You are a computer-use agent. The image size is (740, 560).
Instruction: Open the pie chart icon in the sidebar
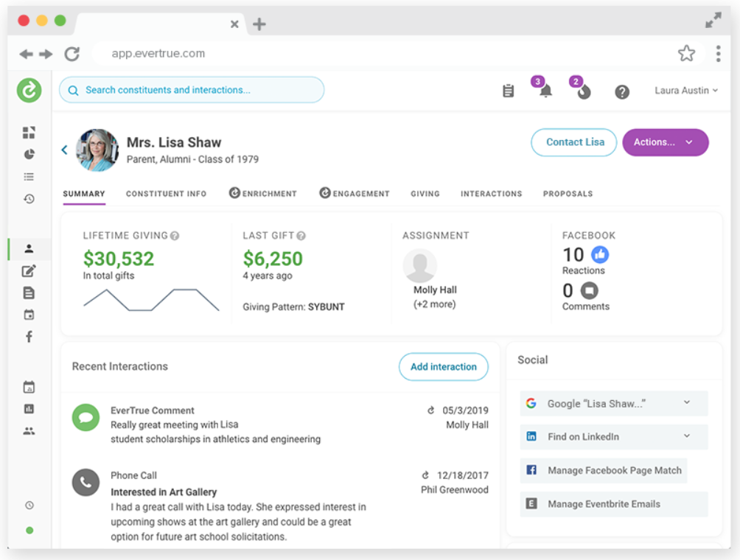[29, 155]
